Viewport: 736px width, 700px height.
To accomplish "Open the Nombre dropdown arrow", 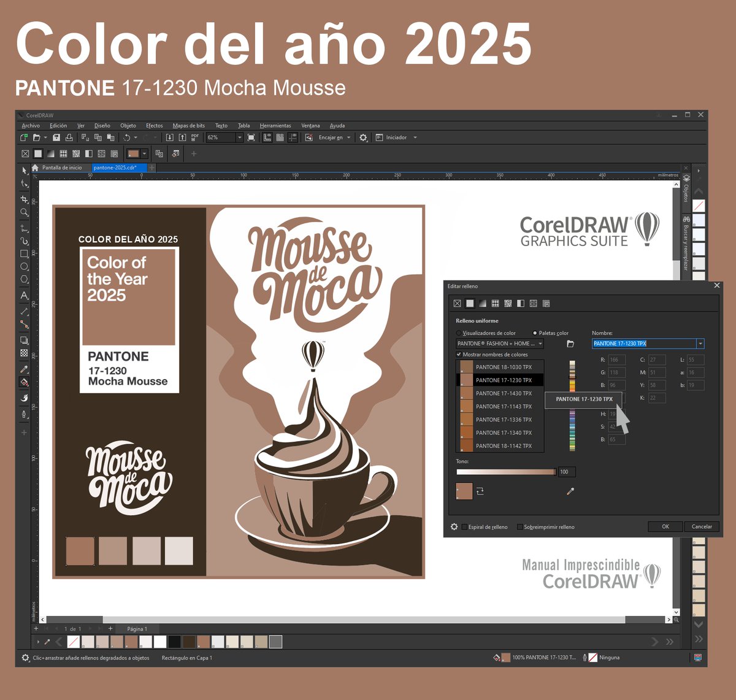I will point(700,344).
